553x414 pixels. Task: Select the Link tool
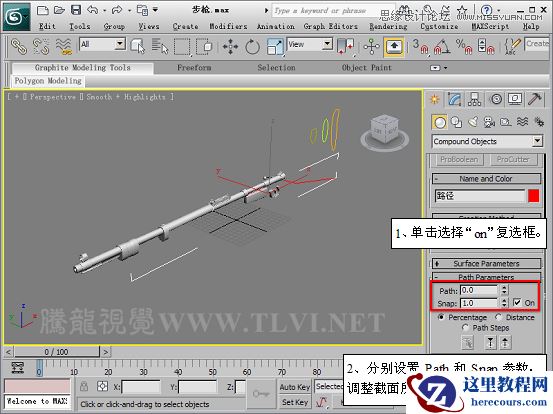tap(19, 46)
